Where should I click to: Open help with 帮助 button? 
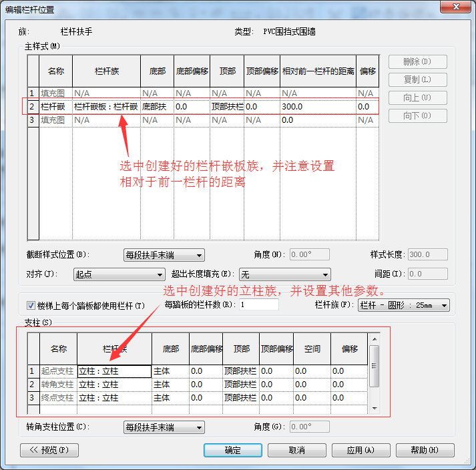pyautogui.click(x=425, y=451)
